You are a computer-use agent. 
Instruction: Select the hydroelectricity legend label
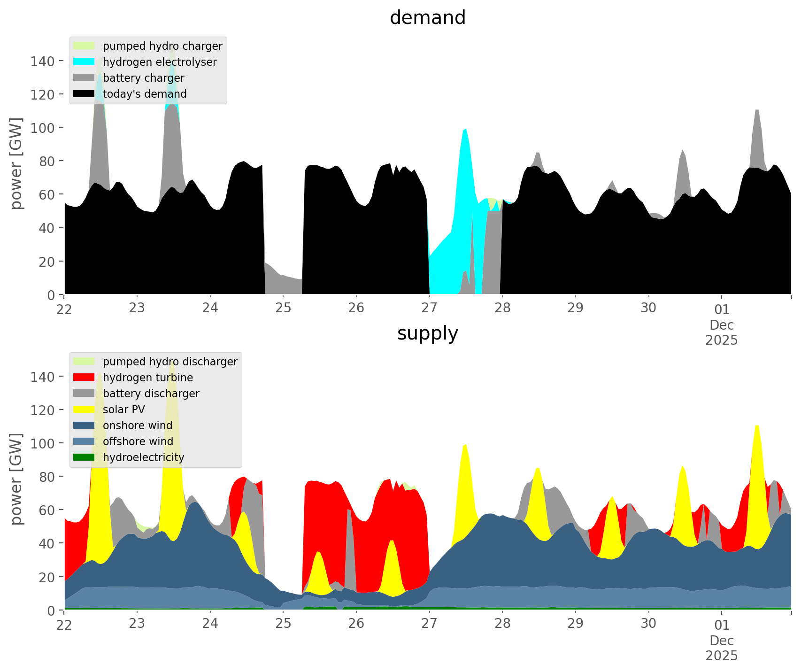(x=143, y=457)
